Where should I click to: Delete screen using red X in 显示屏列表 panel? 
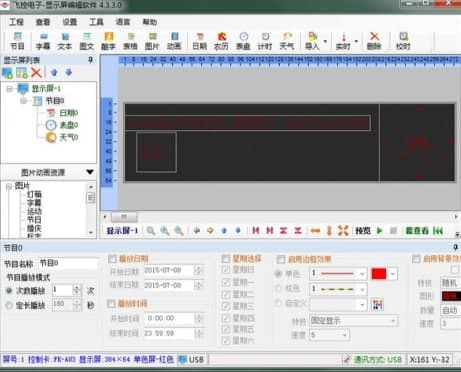[36, 72]
